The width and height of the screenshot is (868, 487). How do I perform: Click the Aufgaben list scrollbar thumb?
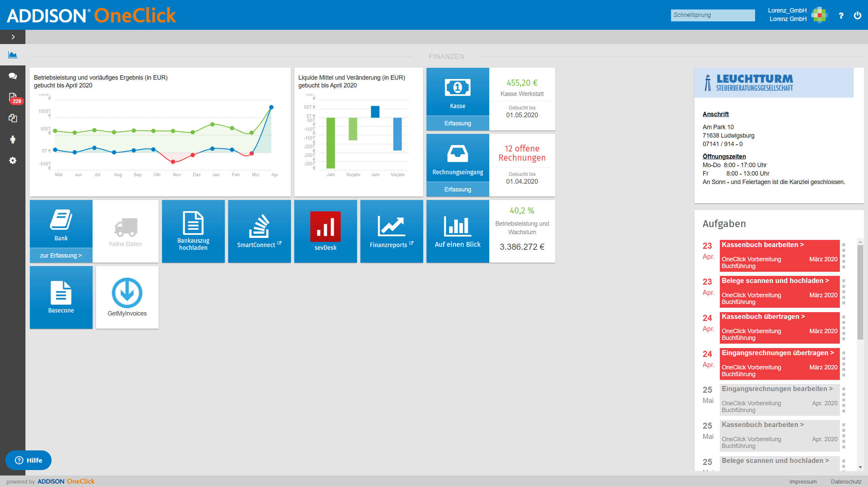tap(860, 292)
